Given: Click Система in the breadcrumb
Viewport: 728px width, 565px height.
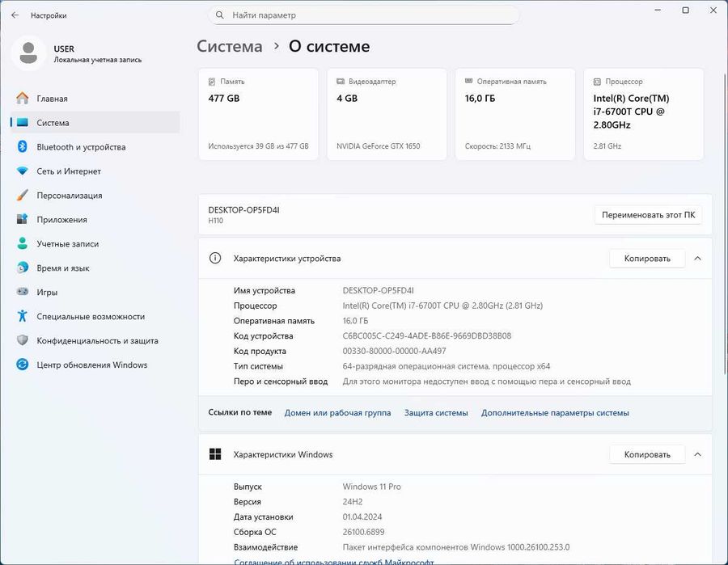Looking at the screenshot, I should click(230, 46).
